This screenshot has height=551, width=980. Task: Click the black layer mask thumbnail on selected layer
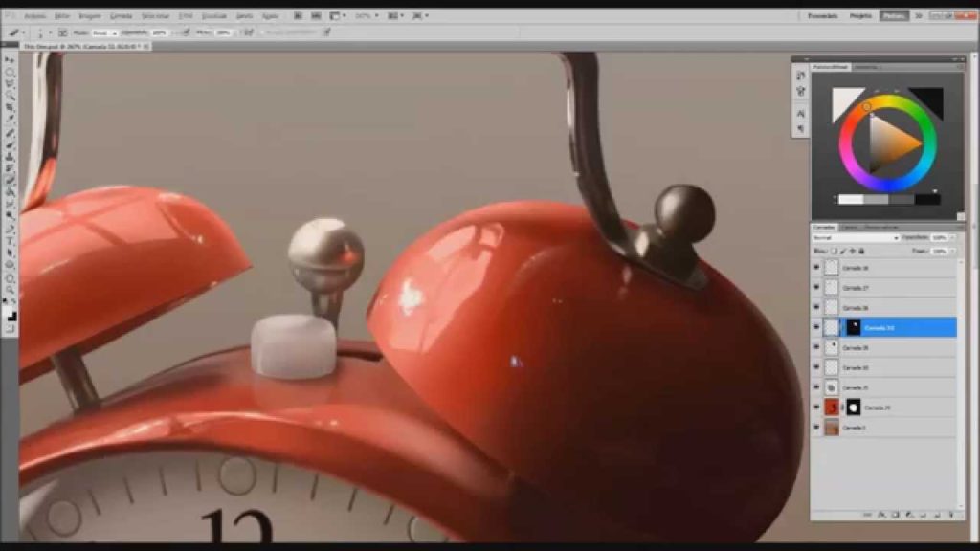[x=853, y=327]
